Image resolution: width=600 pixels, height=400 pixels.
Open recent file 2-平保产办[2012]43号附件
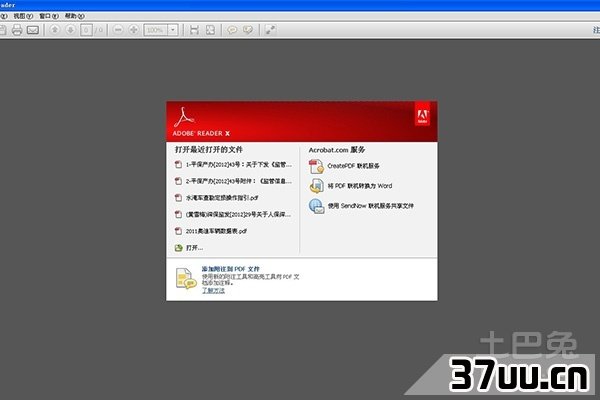click(x=238, y=181)
